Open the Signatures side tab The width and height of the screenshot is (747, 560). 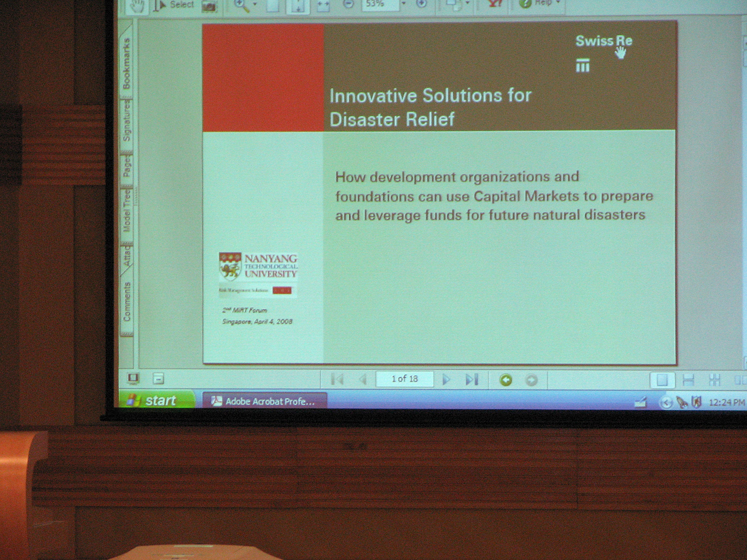(x=126, y=121)
